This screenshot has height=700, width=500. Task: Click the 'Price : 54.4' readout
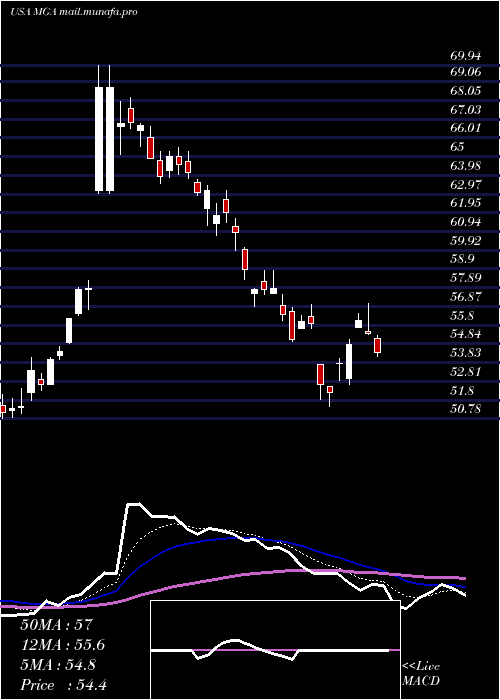pos(63,685)
